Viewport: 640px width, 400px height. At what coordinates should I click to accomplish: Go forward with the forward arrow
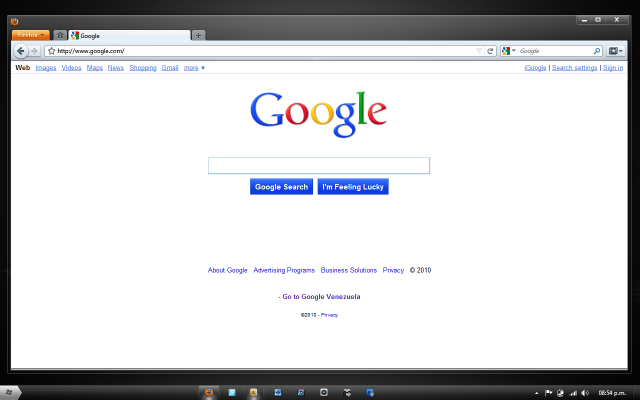pos(35,51)
